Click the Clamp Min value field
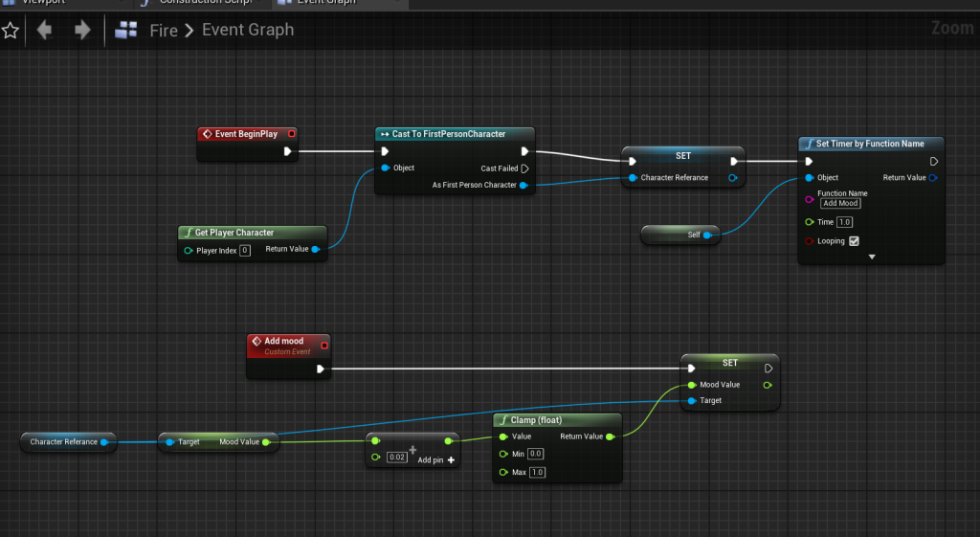Screen dimensions: 980x537 point(536,454)
